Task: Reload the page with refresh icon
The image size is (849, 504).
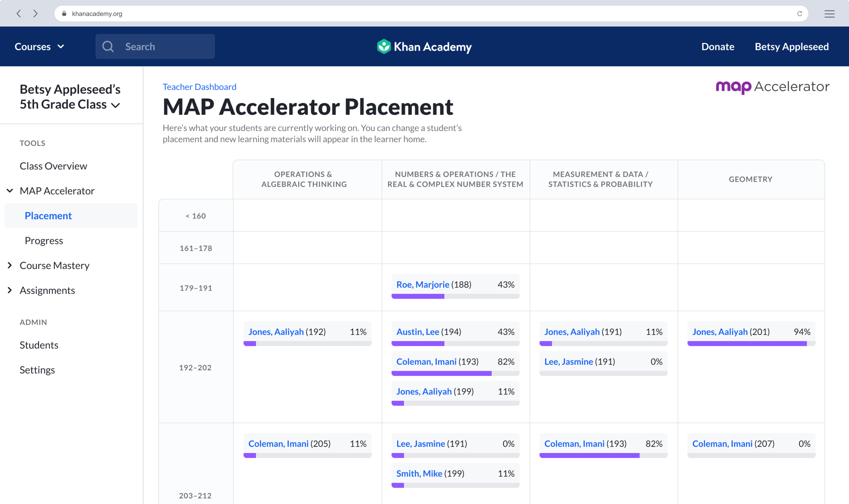Action: pos(799,14)
